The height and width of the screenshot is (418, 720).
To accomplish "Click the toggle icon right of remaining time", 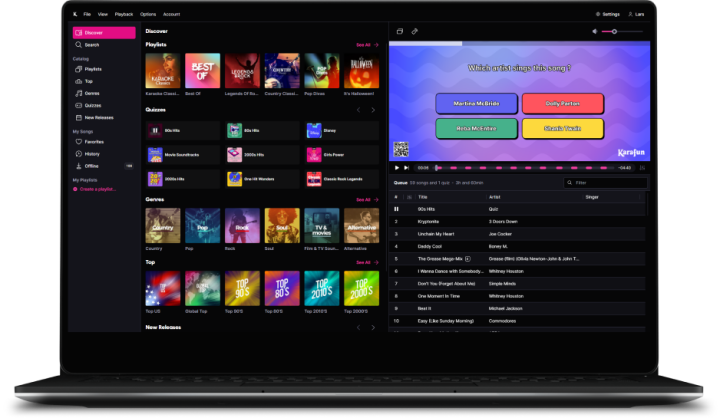I will point(642,168).
